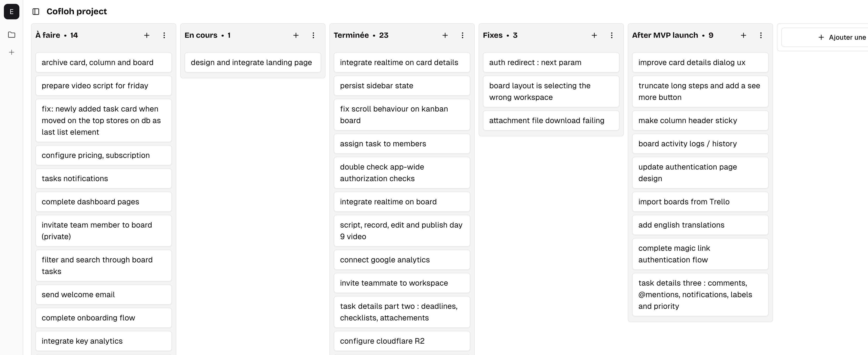This screenshot has width=868, height=355.
Task: Click the plus icon in the left sidebar
Action: (11, 52)
